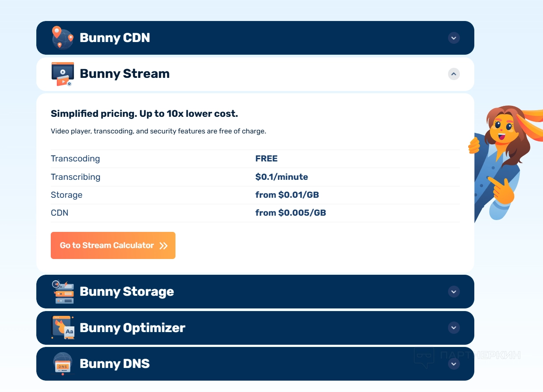
Task: Open the Bunny CDN heading
Action: pyautogui.click(x=115, y=38)
